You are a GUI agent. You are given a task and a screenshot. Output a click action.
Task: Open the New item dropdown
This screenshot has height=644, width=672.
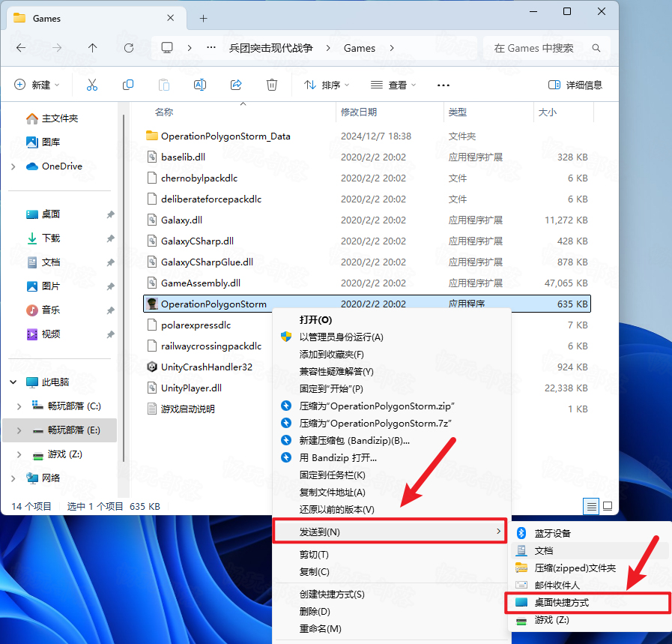pos(37,85)
